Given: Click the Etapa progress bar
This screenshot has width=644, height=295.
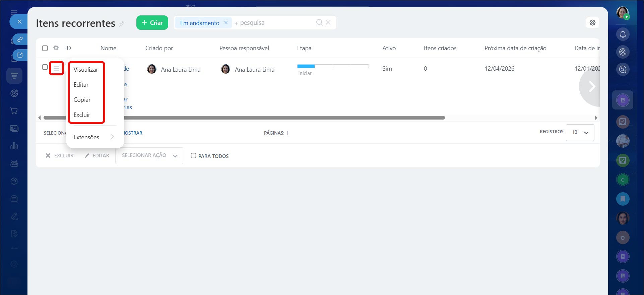Looking at the screenshot, I should click(x=333, y=66).
